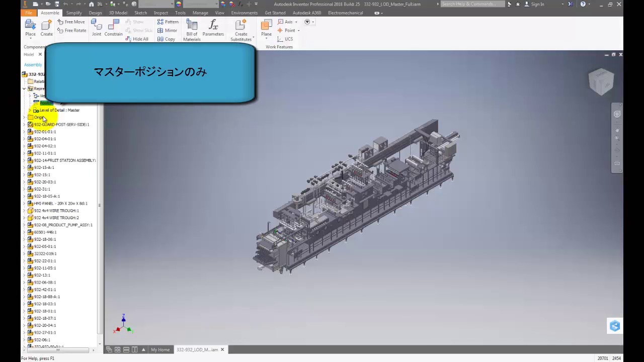
Task: Select the 932-GUARD-POST-SERV-SIDE:1 component
Action: point(61,124)
